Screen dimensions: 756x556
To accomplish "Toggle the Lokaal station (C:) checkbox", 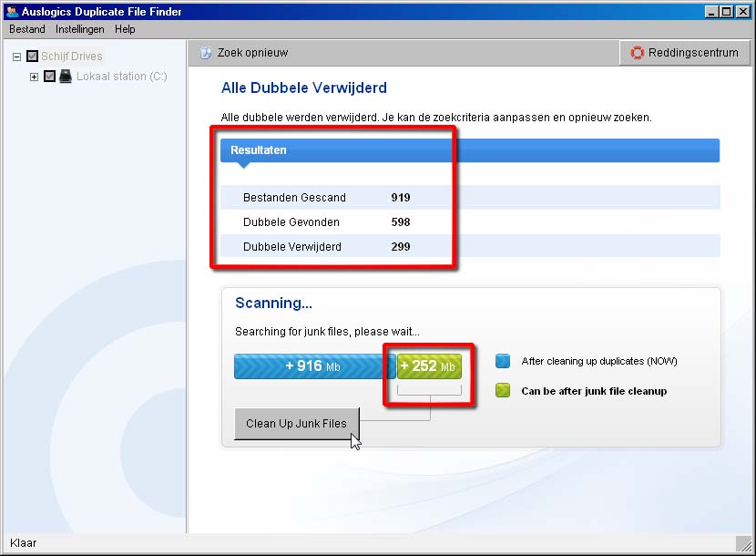I will point(49,77).
